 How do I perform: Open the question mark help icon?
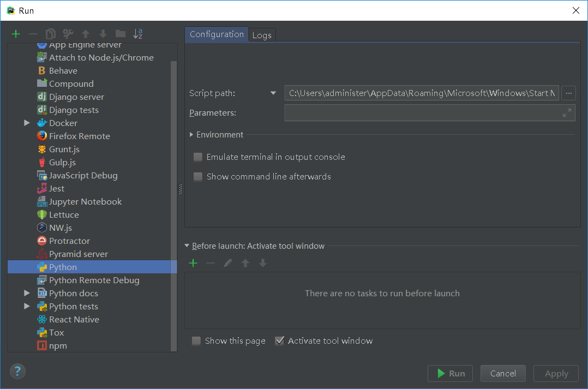[17, 372]
